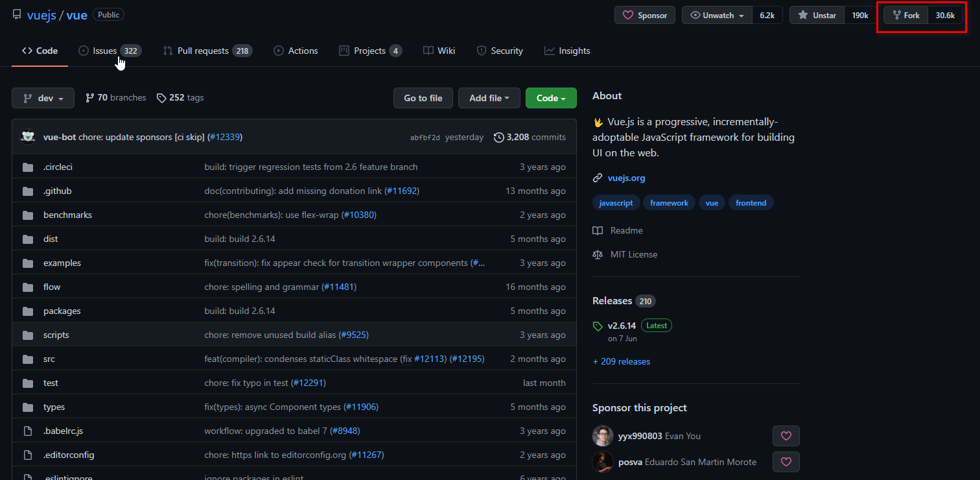
Task: Open the Releases heading link
Action: 612,301
